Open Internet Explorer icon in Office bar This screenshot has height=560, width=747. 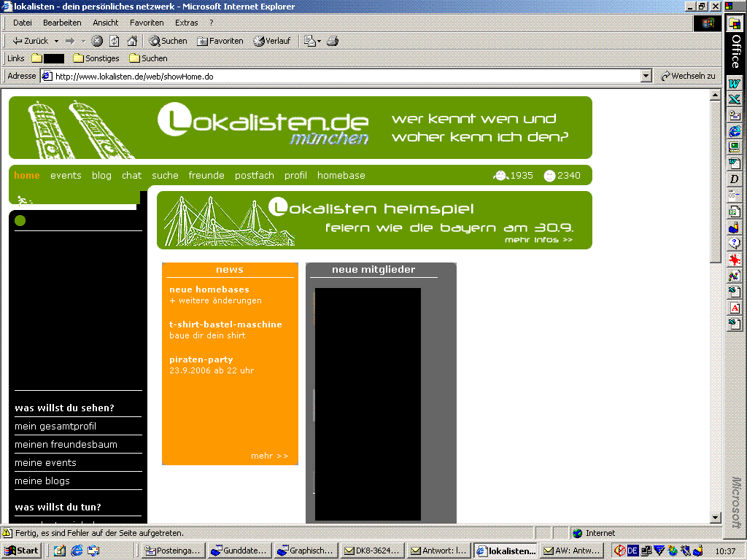tap(734, 131)
